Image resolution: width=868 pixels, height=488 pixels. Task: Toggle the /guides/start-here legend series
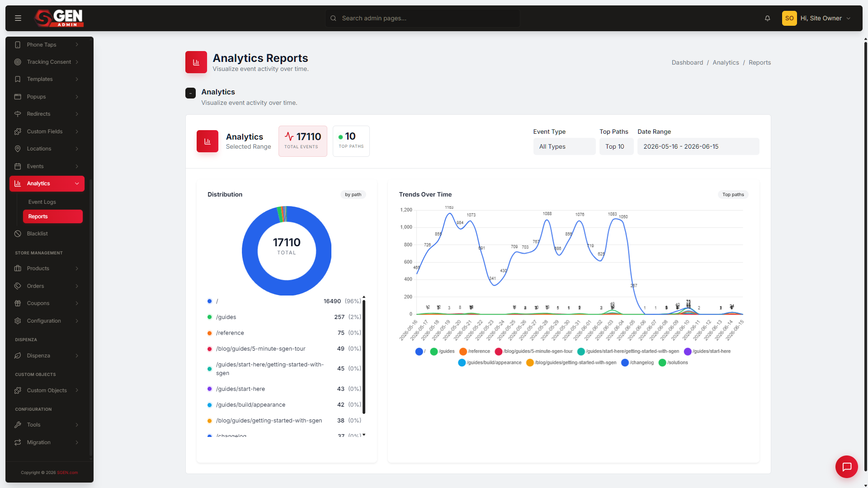click(707, 352)
